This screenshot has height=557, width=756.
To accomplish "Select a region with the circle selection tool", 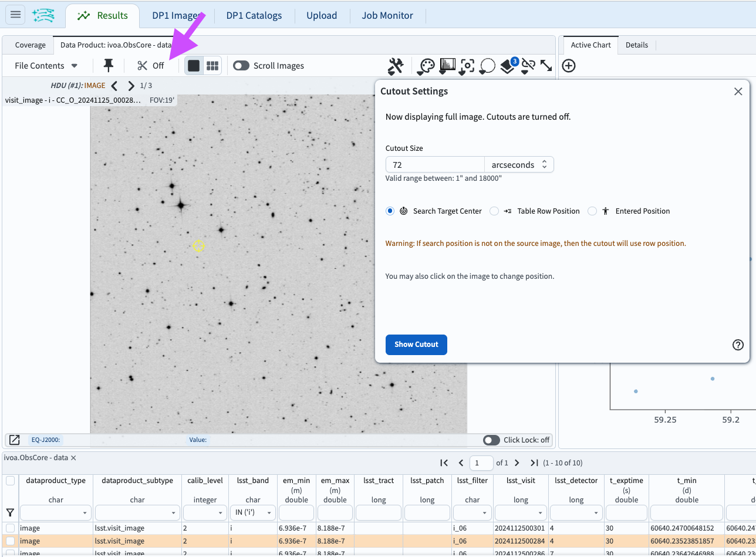I will (x=487, y=66).
